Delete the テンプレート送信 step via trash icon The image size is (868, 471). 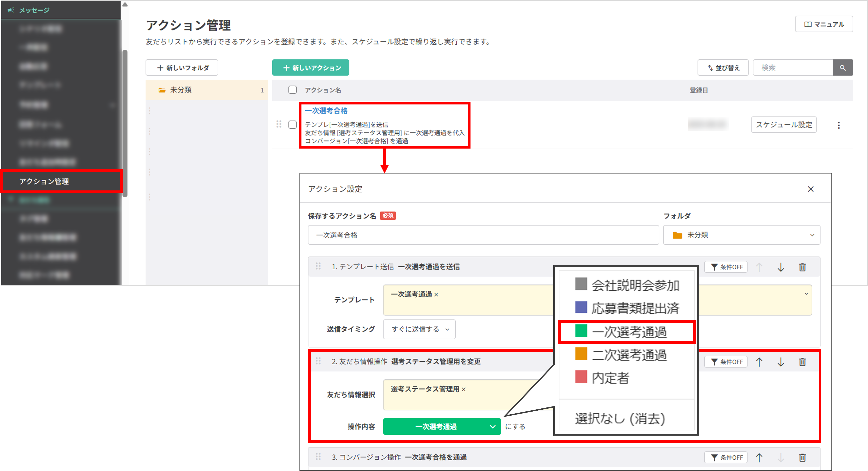pos(802,267)
